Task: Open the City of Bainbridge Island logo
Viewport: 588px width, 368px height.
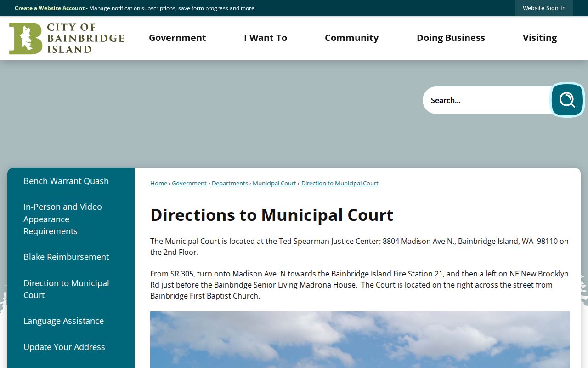Action: [67, 39]
